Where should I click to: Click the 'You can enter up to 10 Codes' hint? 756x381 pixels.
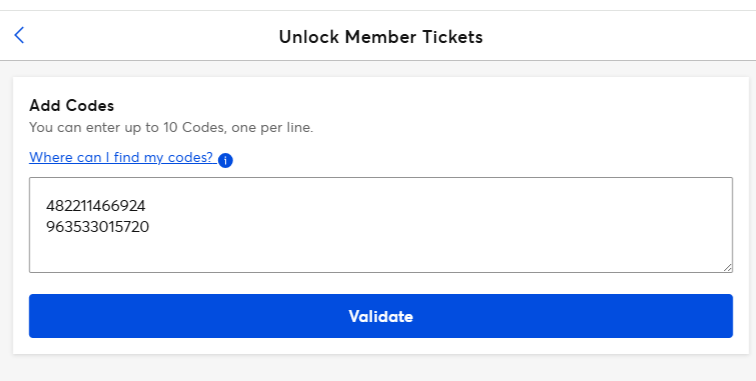[171, 128]
